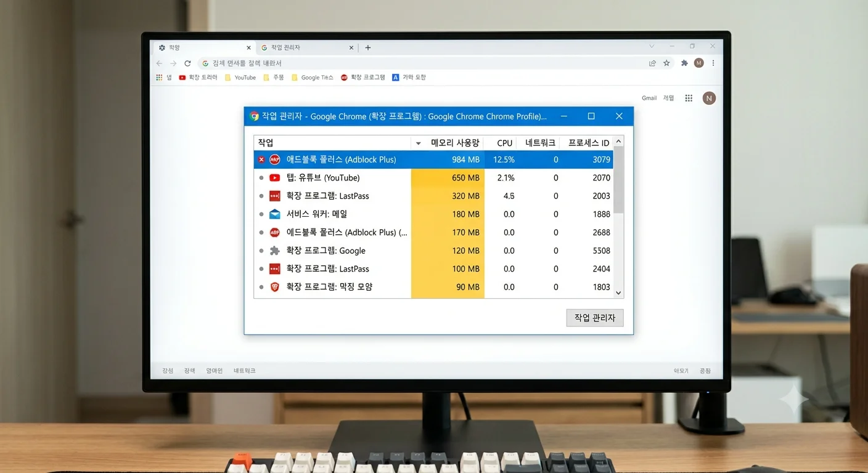
Task: Select the 탭: 유튜브 (YouTube) row
Action: [434, 178]
